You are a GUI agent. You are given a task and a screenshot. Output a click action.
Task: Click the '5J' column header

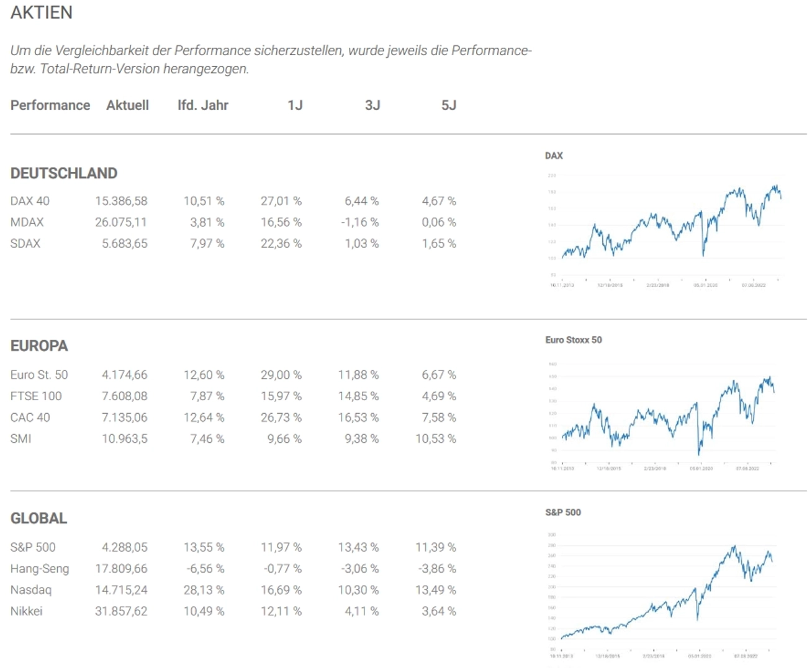point(449,105)
